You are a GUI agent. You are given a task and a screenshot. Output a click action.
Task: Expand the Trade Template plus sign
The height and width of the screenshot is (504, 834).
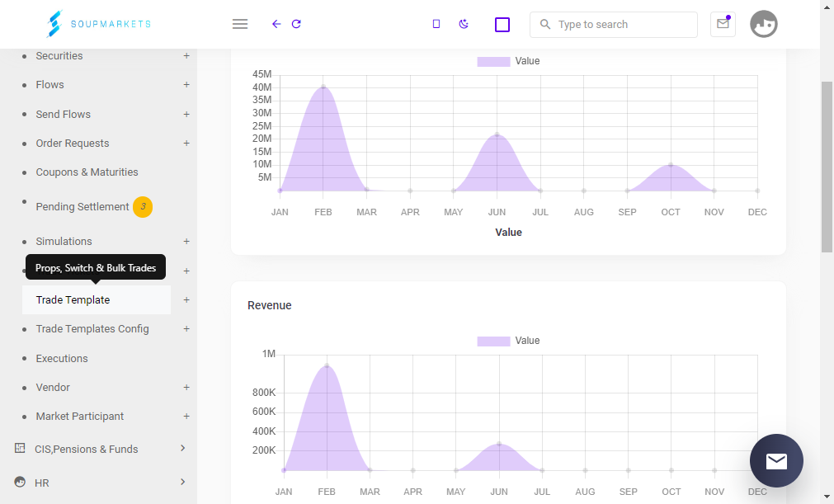[186, 300]
